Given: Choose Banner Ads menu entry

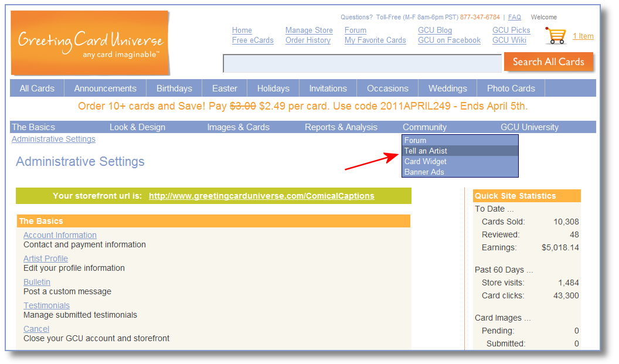Looking at the screenshot, I should pyautogui.click(x=460, y=172).
